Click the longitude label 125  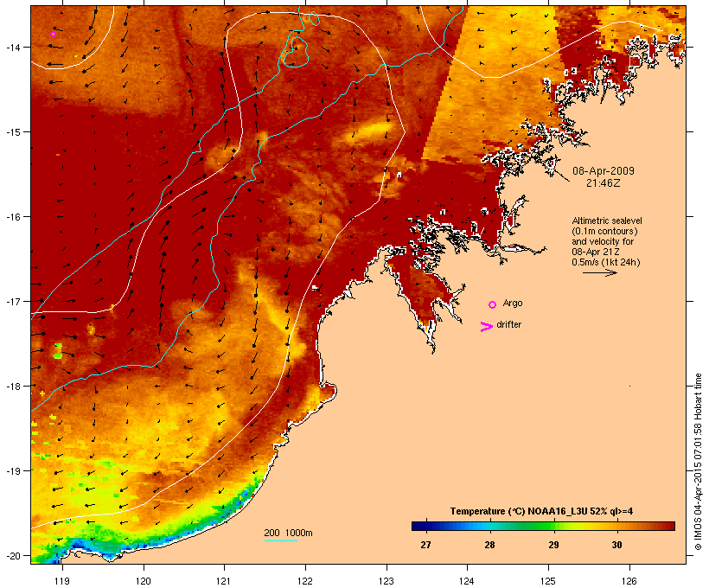click(548, 581)
